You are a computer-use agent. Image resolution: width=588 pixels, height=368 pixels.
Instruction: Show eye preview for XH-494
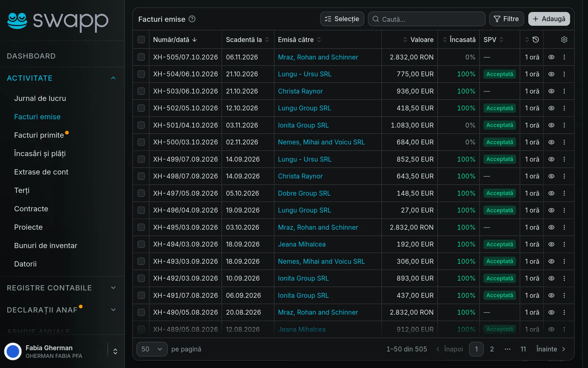point(551,244)
